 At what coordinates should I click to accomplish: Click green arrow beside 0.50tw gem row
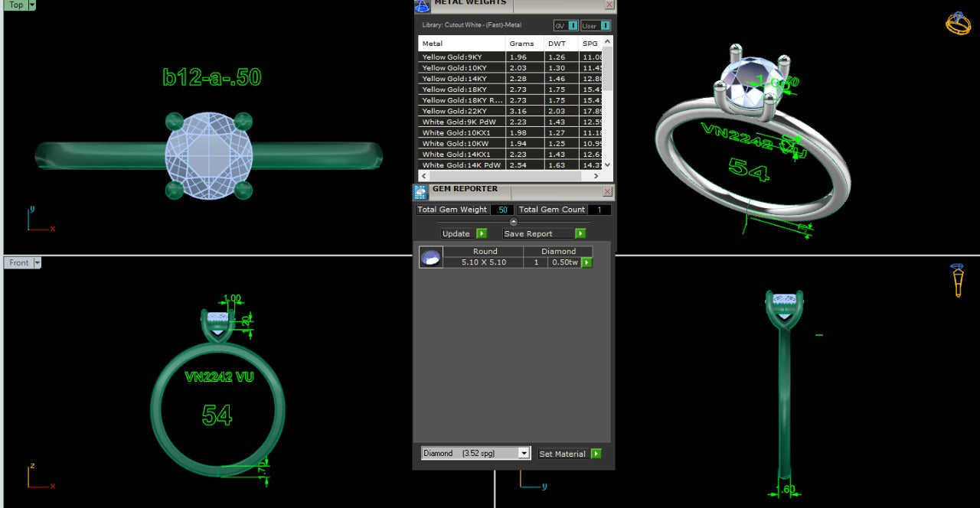coord(586,262)
